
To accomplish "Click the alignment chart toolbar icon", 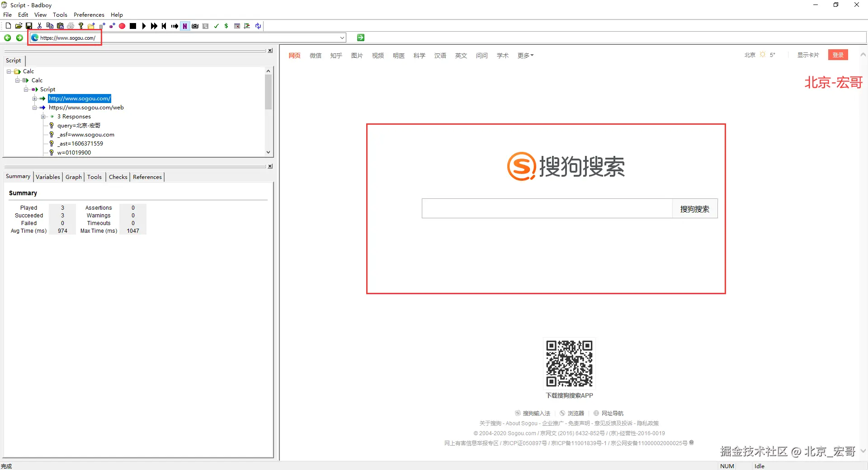I will [247, 26].
